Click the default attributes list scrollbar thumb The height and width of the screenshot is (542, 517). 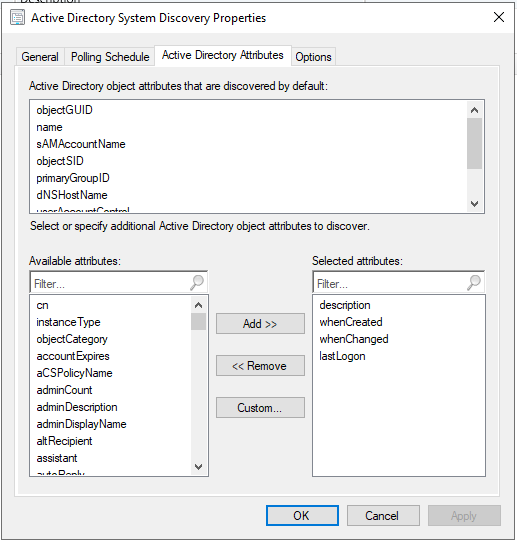474,143
